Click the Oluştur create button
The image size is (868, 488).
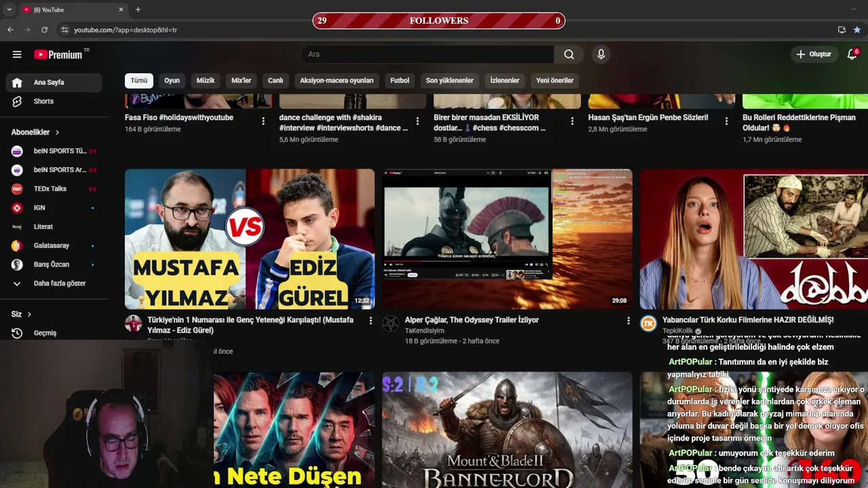tap(814, 54)
